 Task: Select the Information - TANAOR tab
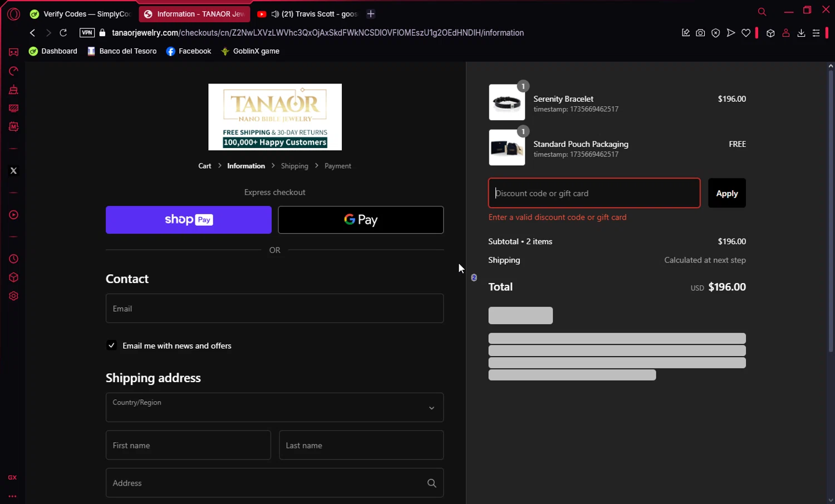(194, 14)
